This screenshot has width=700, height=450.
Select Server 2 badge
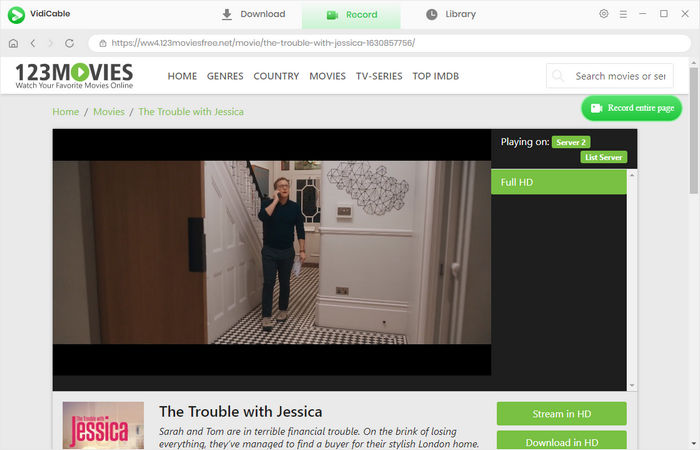(571, 142)
